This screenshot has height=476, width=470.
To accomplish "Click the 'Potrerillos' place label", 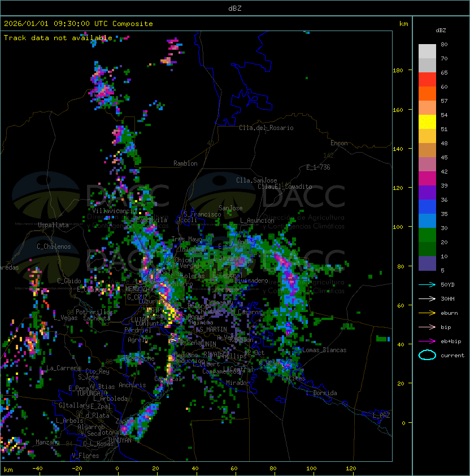I will [94, 312].
